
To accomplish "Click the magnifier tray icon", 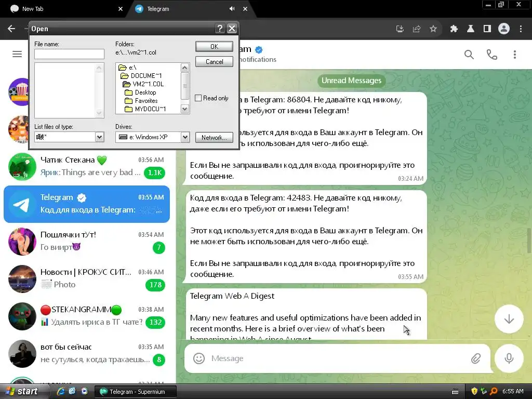I will (494, 391).
